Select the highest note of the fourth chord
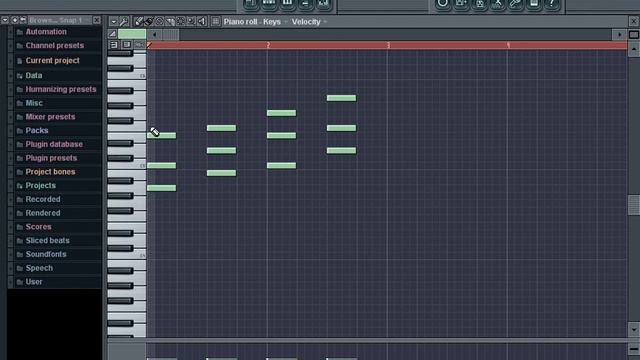The width and height of the screenshot is (640, 360). point(341,98)
